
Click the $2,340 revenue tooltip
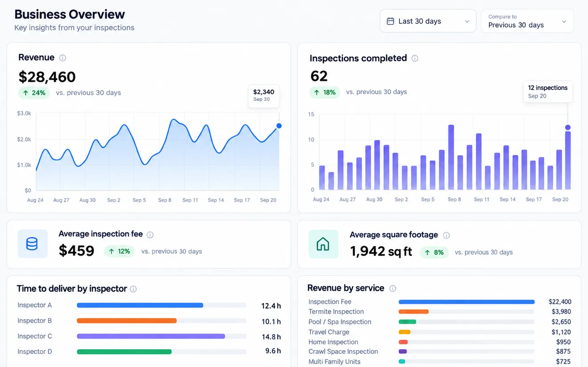[264, 96]
